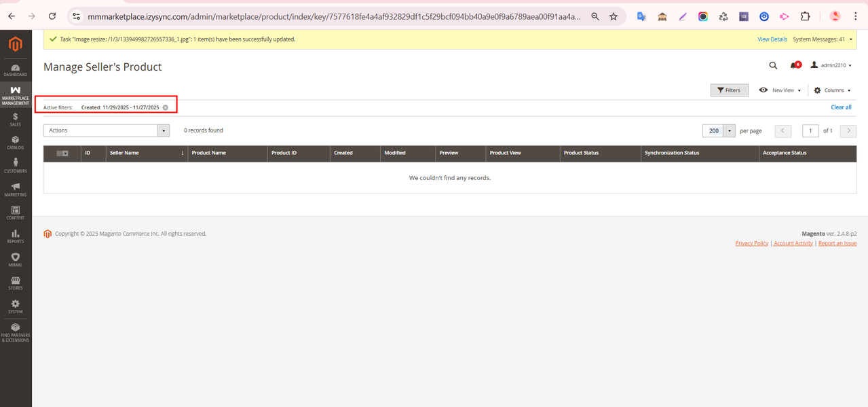This screenshot has width=868, height=407.
Task: Sort by Synchronization Status column
Action: click(700, 154)
